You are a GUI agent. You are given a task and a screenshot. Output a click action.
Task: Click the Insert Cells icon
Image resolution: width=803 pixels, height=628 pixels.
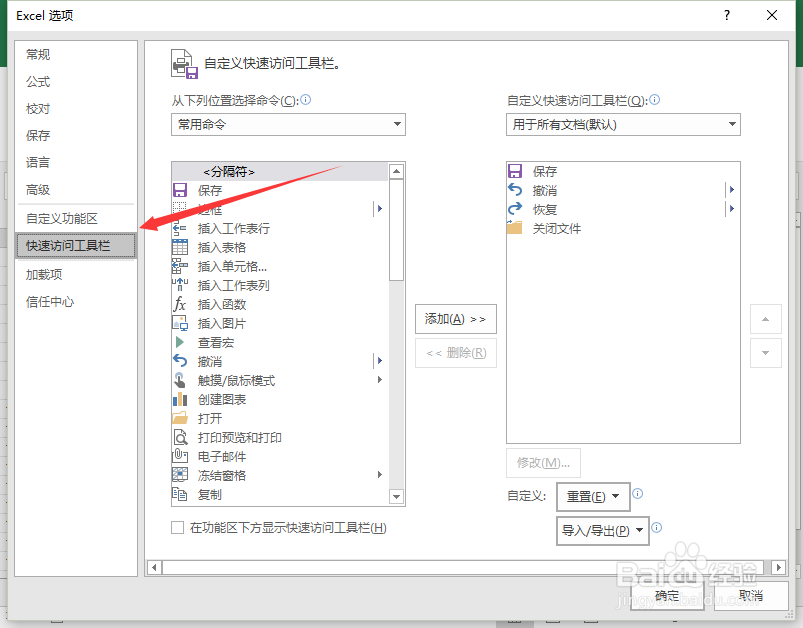coord(180,266)
